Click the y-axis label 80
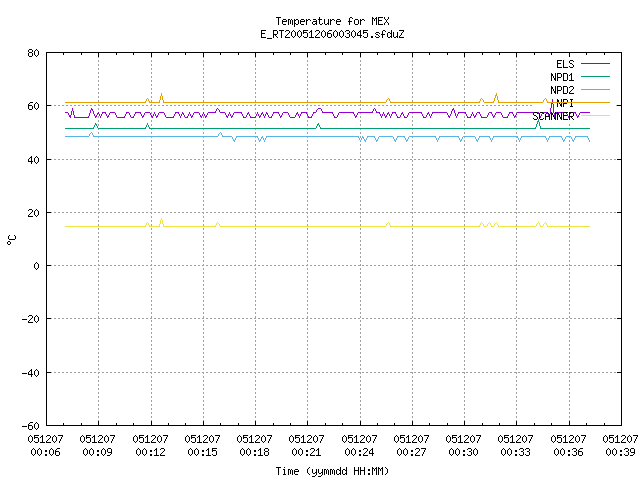Viewport: 640px width, 480px height. point(33,53)
